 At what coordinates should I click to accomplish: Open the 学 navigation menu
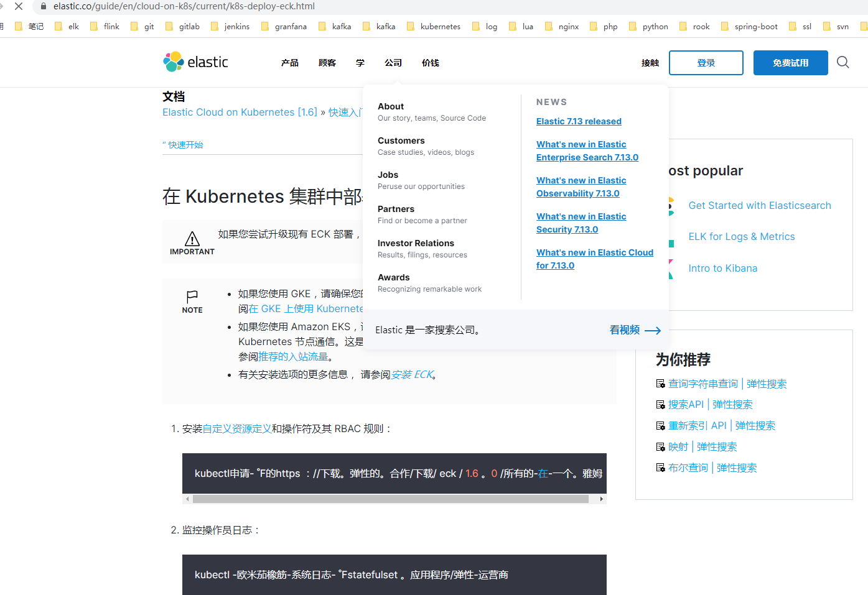click(360, 63)
